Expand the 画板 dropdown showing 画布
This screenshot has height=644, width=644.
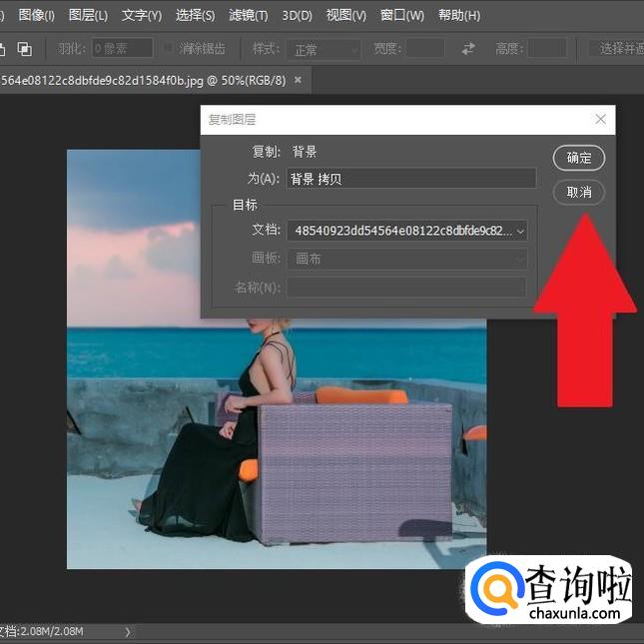(407, 259)
